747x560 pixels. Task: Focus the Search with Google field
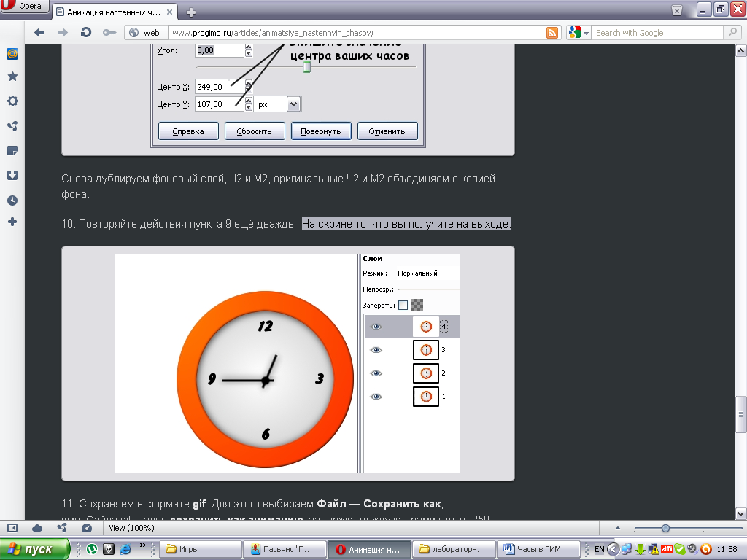657,33
